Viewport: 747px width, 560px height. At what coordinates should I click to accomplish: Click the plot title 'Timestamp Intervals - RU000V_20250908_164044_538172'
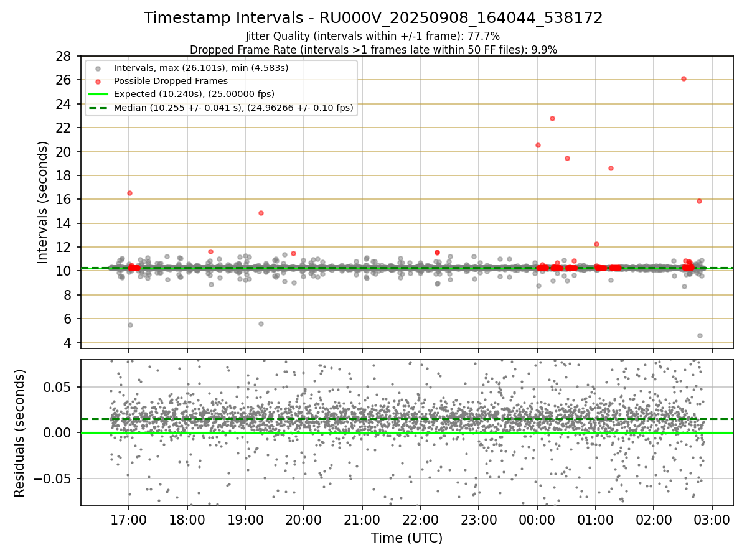tap(374, 18)
